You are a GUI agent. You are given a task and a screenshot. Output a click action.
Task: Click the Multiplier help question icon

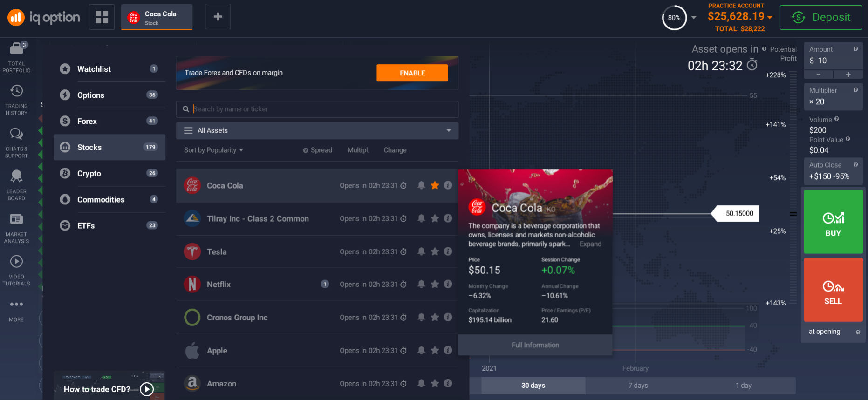pyautogui.click(x=855, y=90)
